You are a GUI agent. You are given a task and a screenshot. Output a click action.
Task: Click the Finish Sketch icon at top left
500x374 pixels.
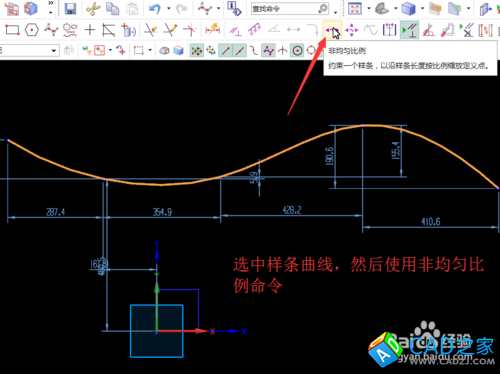[11, 9]
